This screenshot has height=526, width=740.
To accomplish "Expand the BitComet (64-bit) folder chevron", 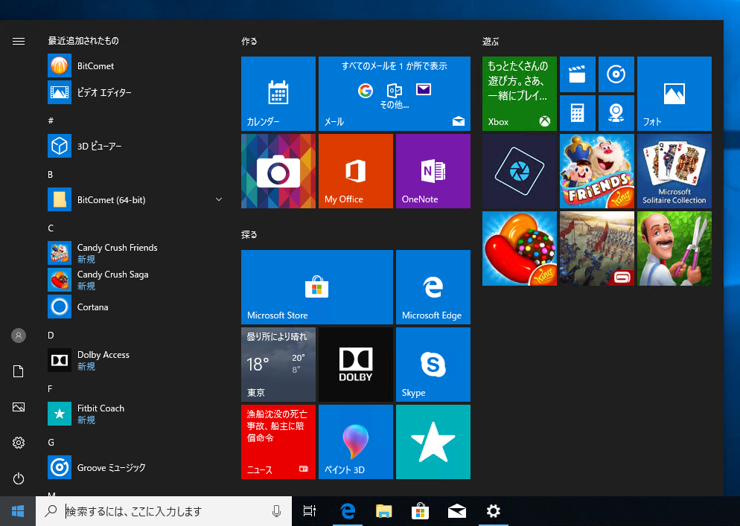I will (x=219, y=200).
